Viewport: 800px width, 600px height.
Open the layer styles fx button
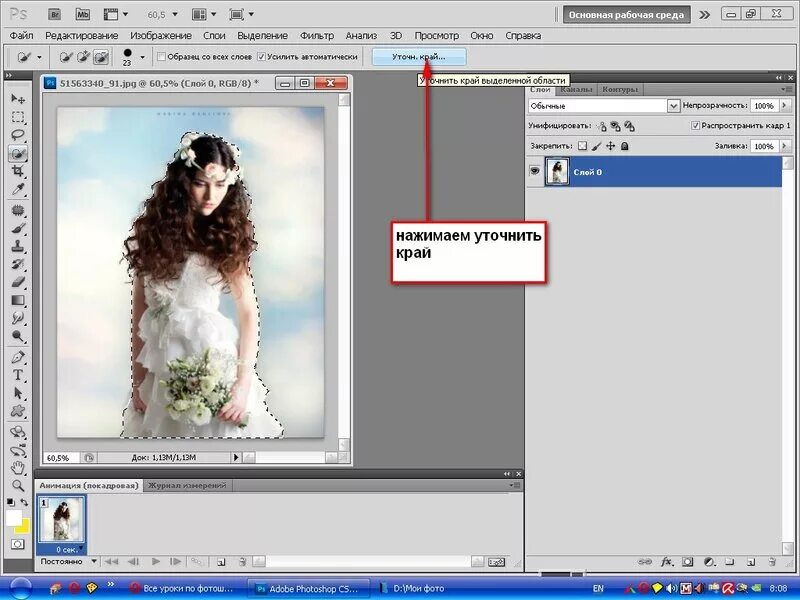tap(666, 562)
